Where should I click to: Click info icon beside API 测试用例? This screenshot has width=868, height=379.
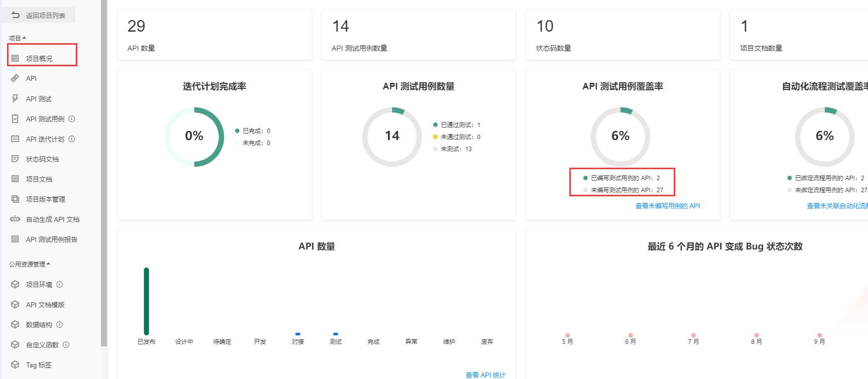point(72,119)
